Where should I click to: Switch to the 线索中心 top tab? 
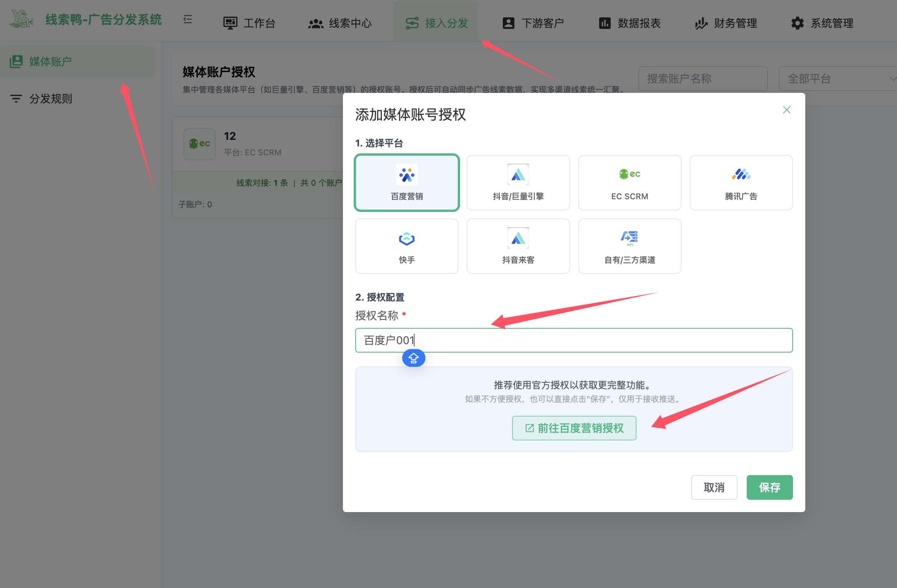340,23
